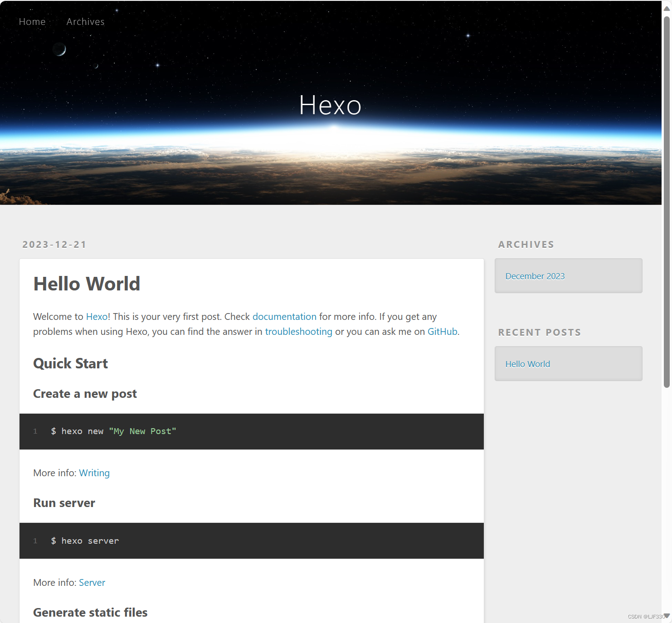The image size is (672, 623).
Task: Open December 2023 archive in sidebar
Action: [x=535, y=276]
